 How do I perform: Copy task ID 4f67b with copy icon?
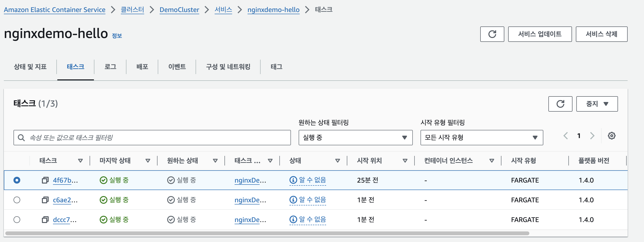pos(45,180)
